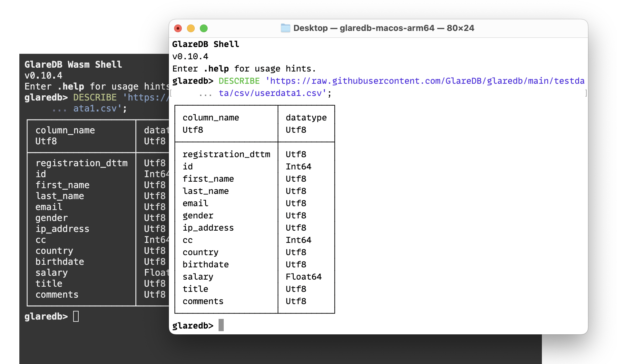Select 'email' in the Wasm shell table

[x=49, y=207]
